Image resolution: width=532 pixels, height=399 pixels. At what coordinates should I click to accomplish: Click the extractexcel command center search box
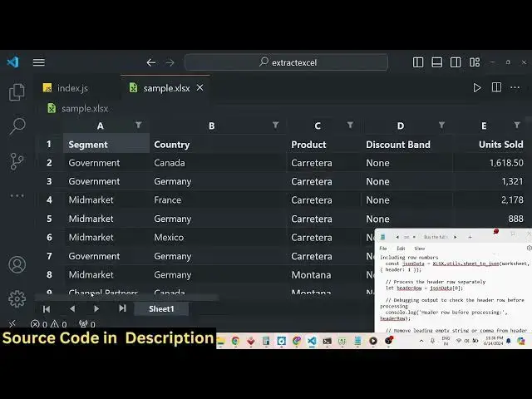pyautogui.click(x=286, y=62)
